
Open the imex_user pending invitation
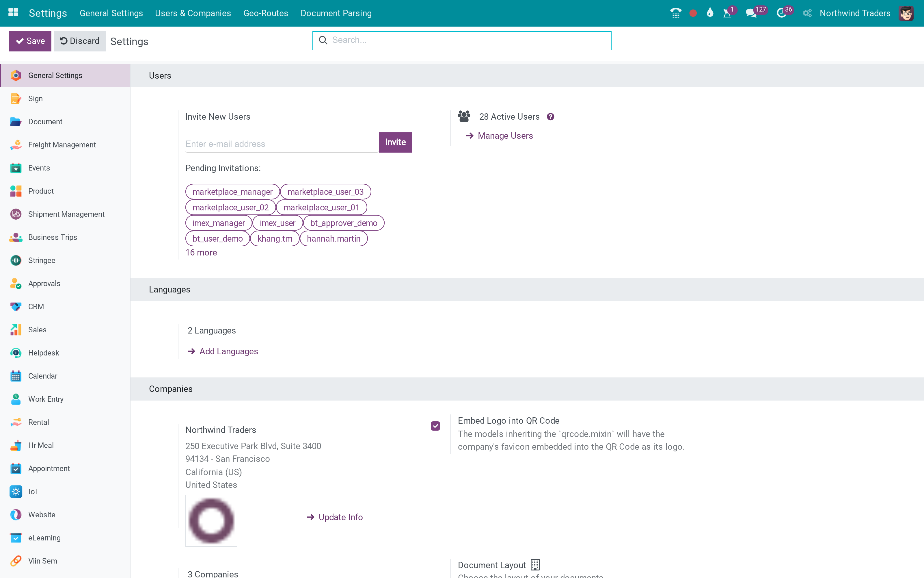(277, 223)
